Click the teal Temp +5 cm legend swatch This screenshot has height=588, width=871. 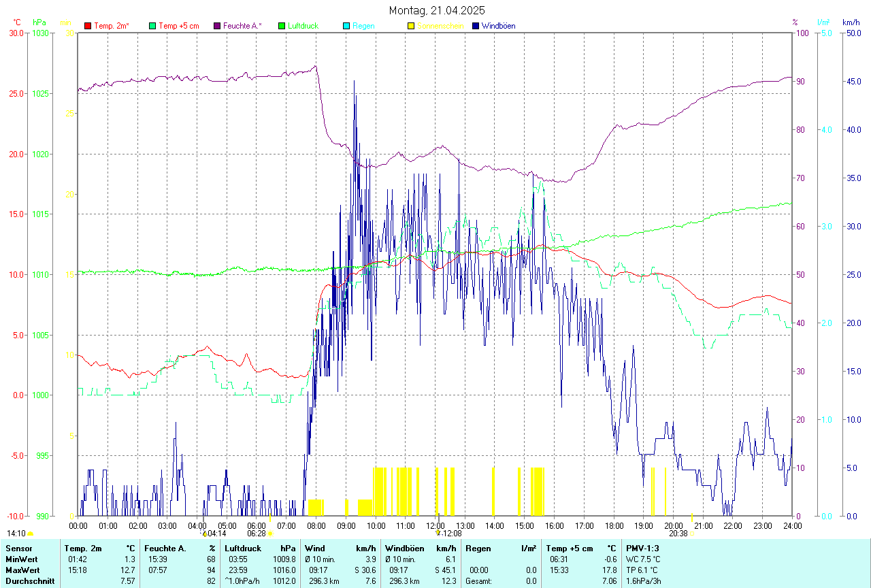click(x=152, y=26)
